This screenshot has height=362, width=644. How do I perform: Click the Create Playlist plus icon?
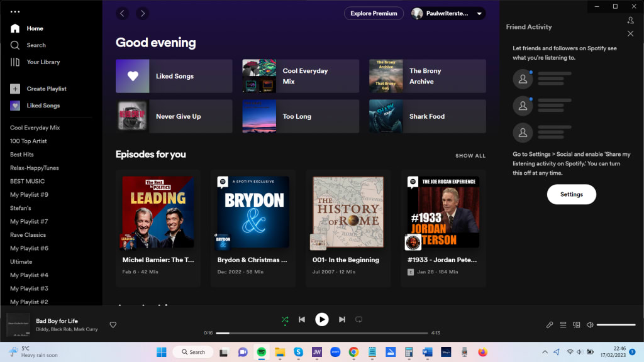pos(15,89)
